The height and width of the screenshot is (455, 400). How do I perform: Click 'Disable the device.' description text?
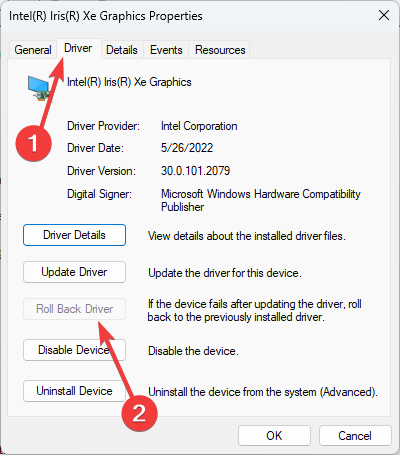pos(193,351)
